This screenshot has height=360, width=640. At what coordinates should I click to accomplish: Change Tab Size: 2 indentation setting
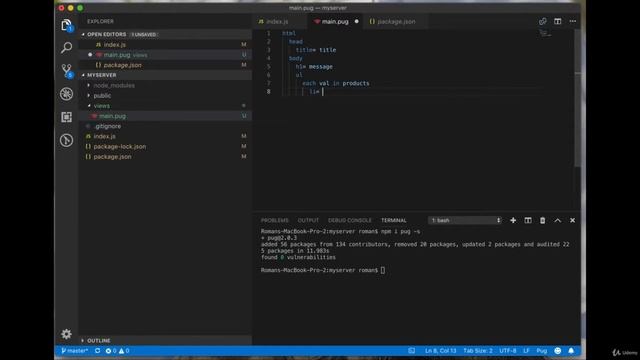[x=478, y=351]
